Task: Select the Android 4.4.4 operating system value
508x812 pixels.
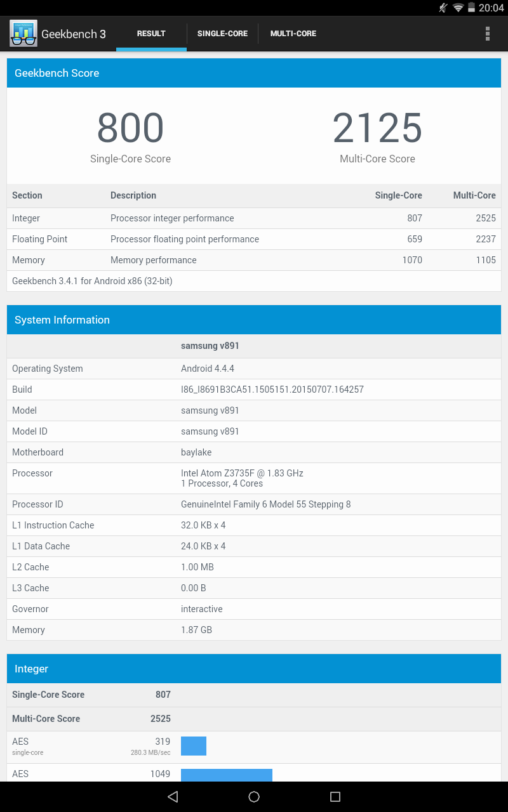Action: 208,369
